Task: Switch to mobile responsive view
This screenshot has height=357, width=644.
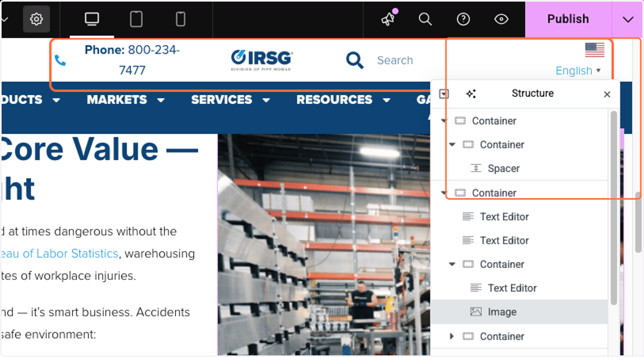Action: (x=181, y=19)
